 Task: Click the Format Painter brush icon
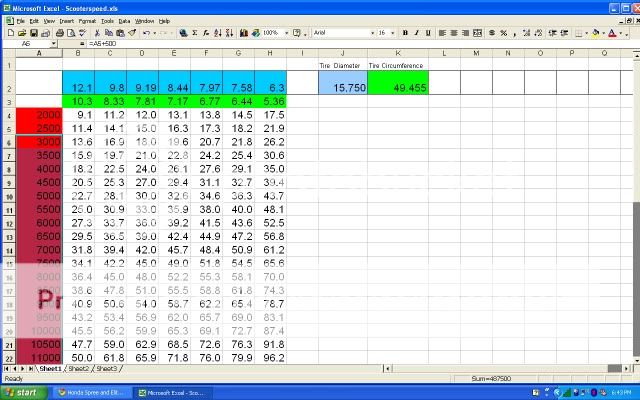130,33
